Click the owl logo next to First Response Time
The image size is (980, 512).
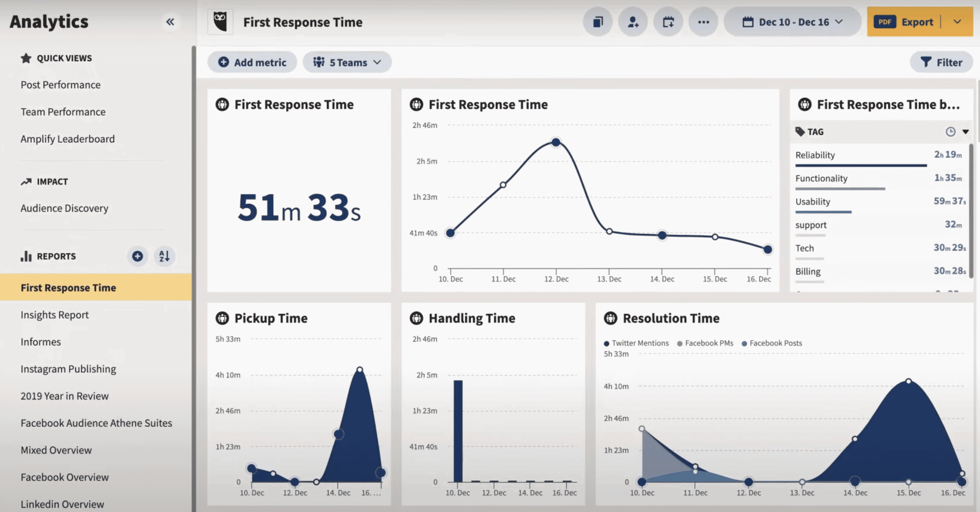click(221, 22)
